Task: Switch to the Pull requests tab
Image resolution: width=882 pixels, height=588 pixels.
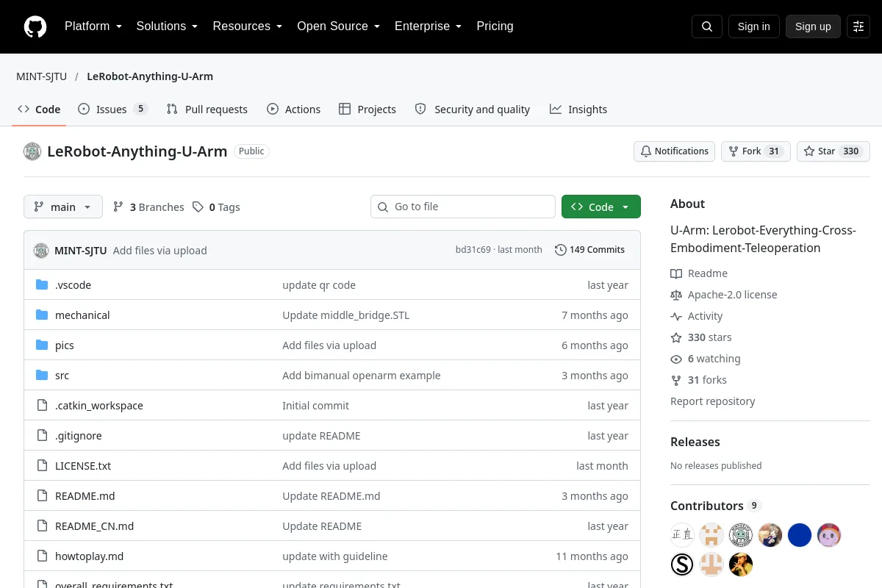Action: pos(207,110)
